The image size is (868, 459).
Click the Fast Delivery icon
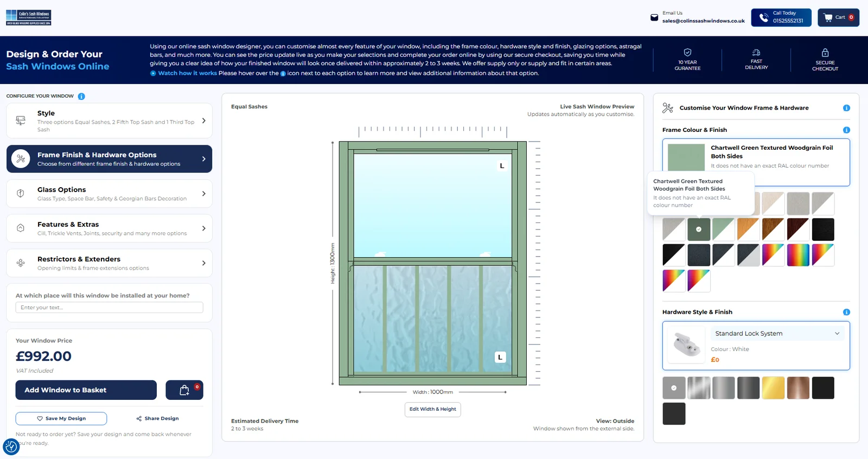756,53
